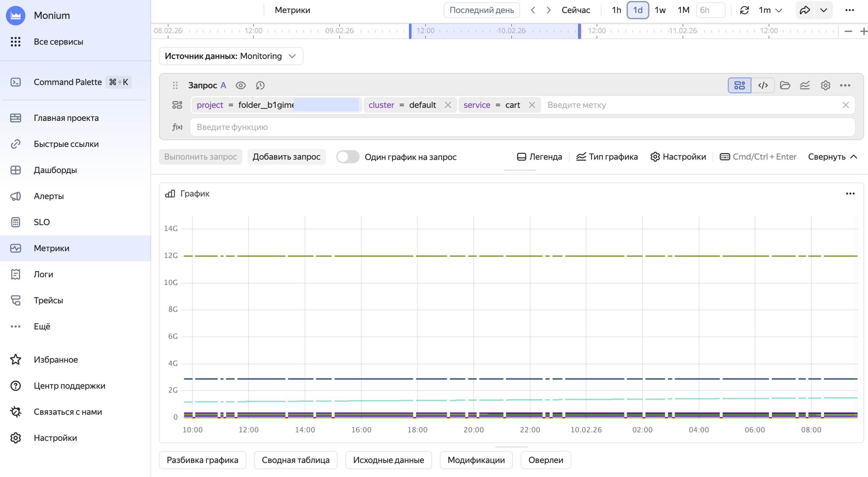868x477 pixels.
Task: Expand the 1m refresh interval dropdown
Action: (x=770, y=10)
